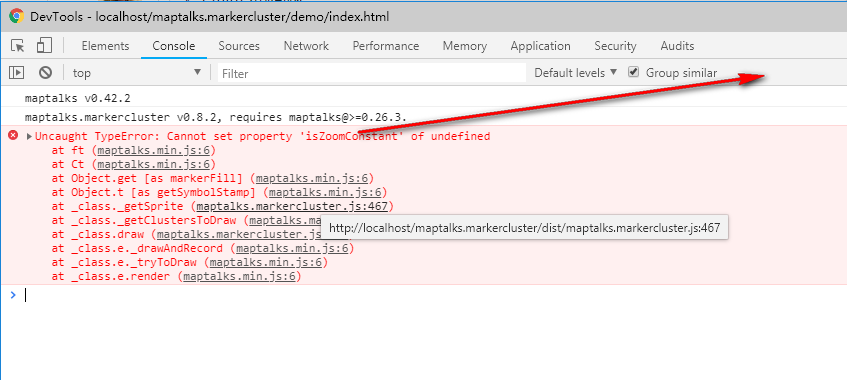Click the 'Cannot set property' error text
Viewport: 847px width, 380px height.
click(x=263, y=136)
